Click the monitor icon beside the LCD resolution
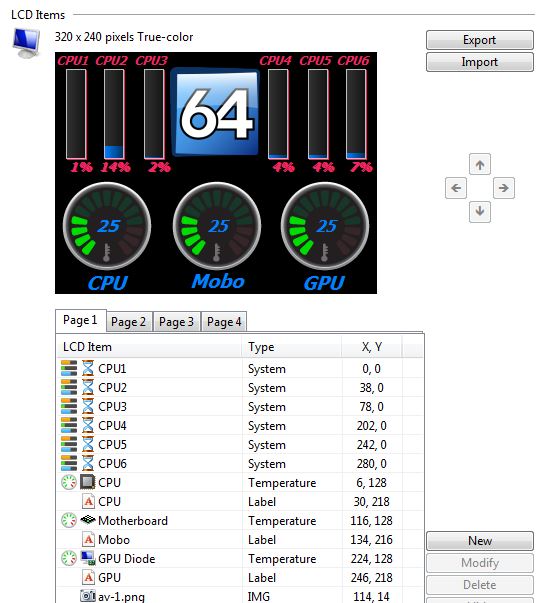The image size is (548, 603). pos(26,43)
